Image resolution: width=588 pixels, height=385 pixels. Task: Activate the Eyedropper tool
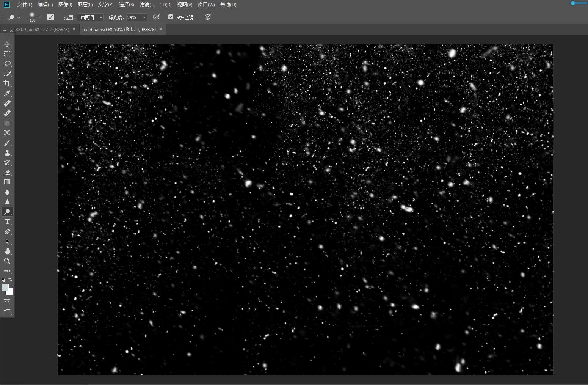pos(7,93)
